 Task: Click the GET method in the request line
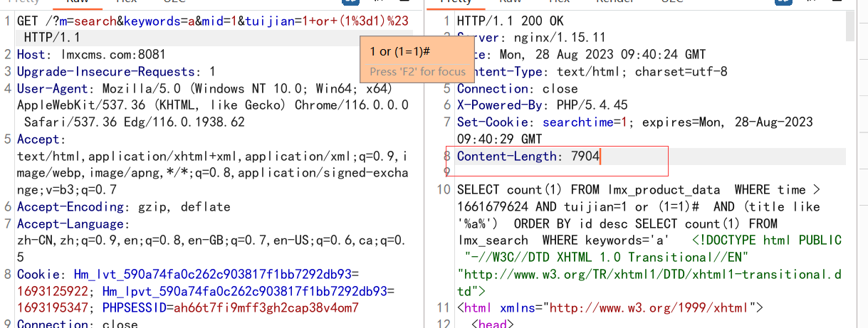28,21
